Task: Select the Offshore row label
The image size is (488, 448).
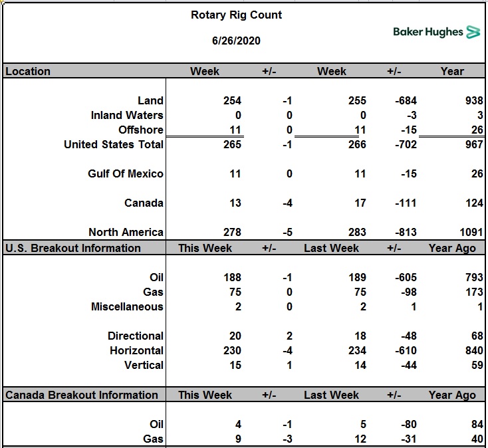Action: tap(140, 130)
